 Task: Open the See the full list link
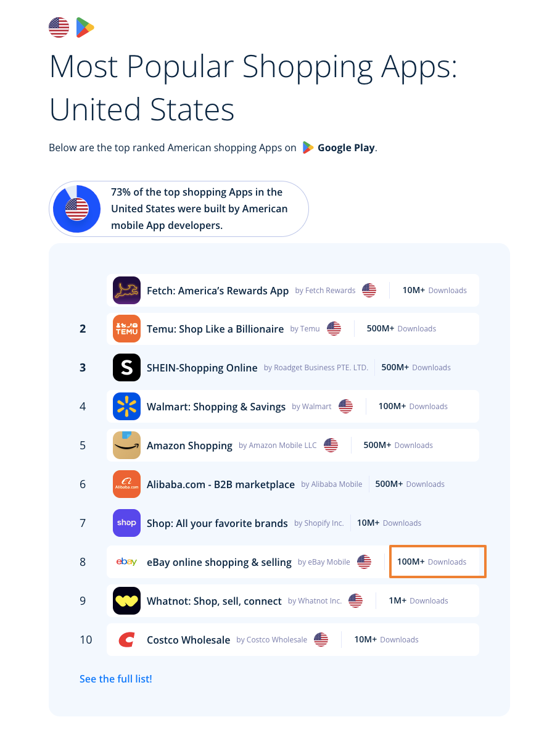coord(115,679)
